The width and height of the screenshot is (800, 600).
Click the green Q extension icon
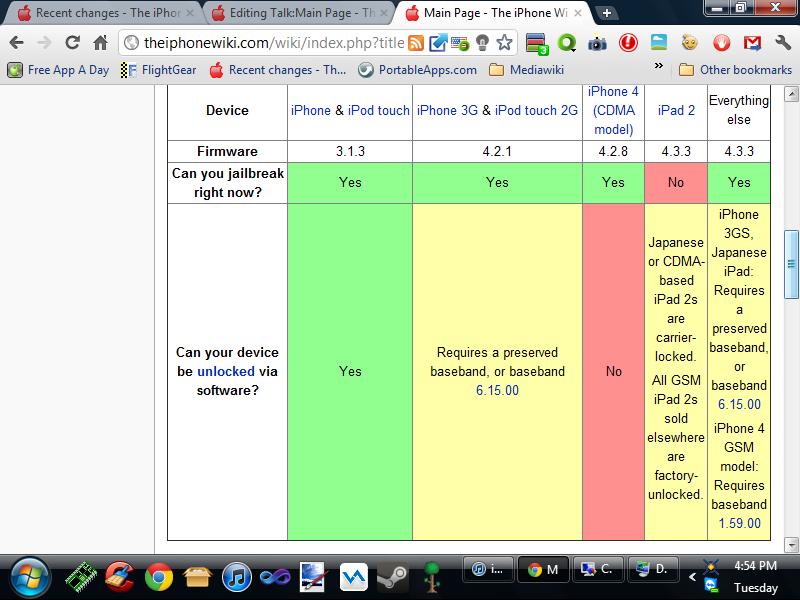coord(566,43)
